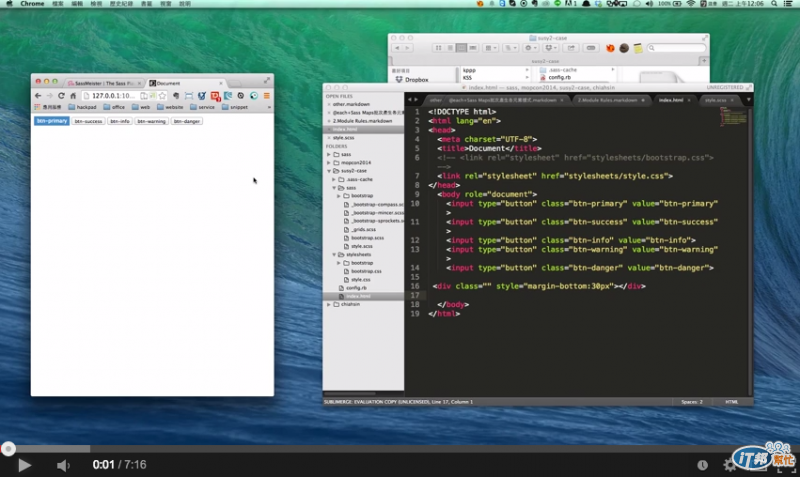Select Finder icon view button

(438, 48)
